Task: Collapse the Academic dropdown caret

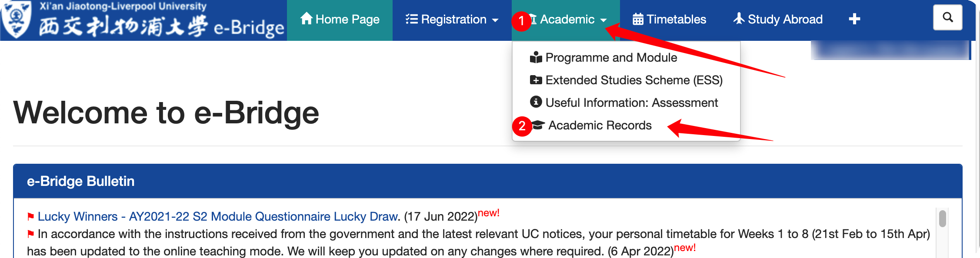Action: click(603, 20)
